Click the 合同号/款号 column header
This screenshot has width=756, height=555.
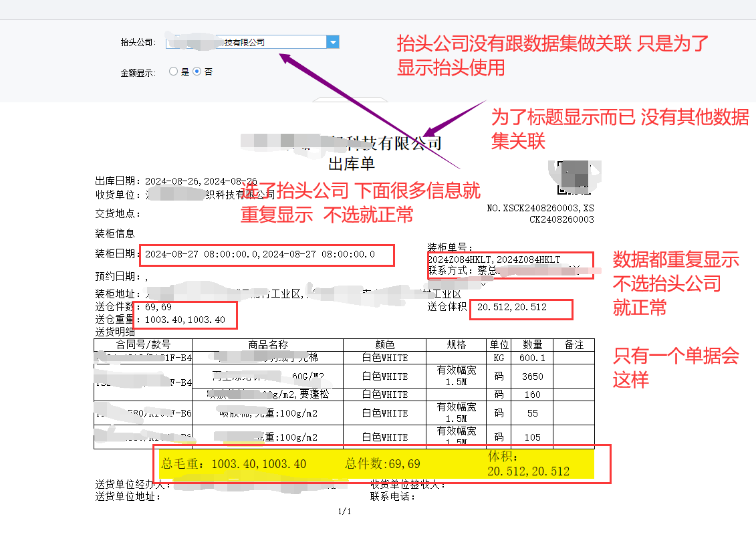click(x=143, y=345)
